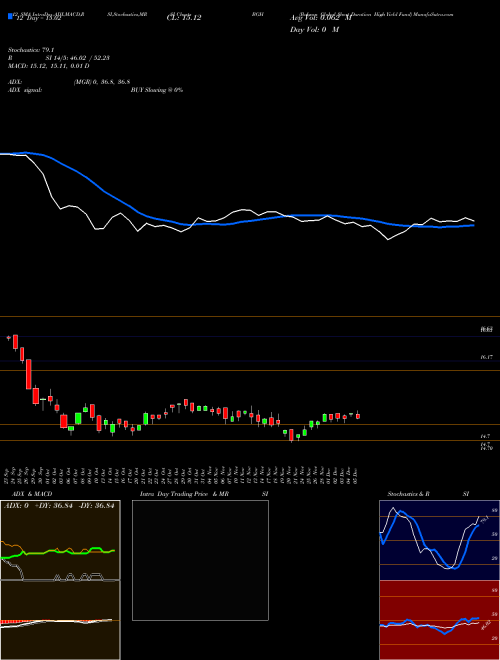Click the tall red candlestick near the chart start
Image resolution: width=500 pixels, height=660 pixels.
tap(29, 374)
